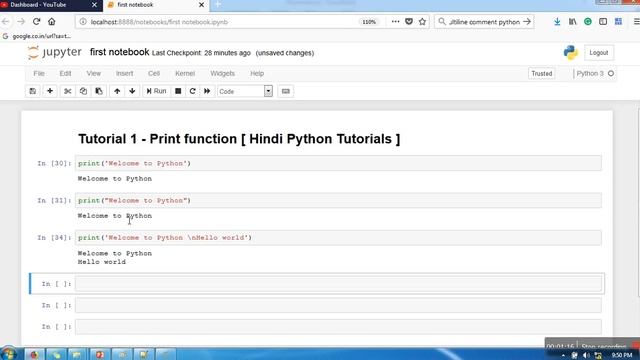Viewport: 640px width, 360px height.
Task: Open the cell type Code dropdown
Action: (x=245, y=91)
